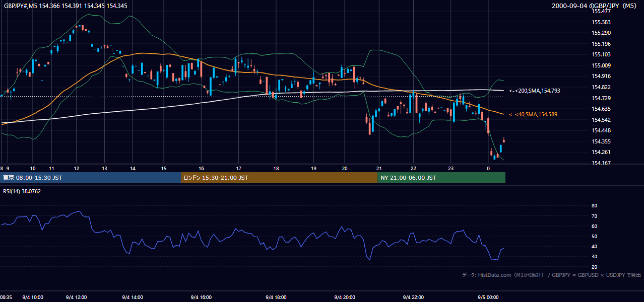Click RSI axis level 20
644x302 pixels.
coord(594,267)
